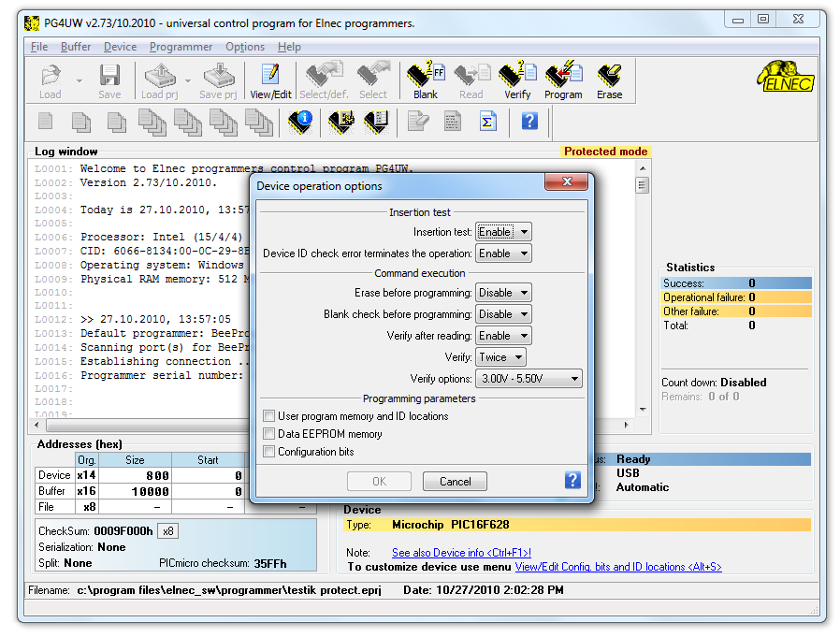
Task: Click log window scroll-down arrow
Action: (x=643, y=410)
